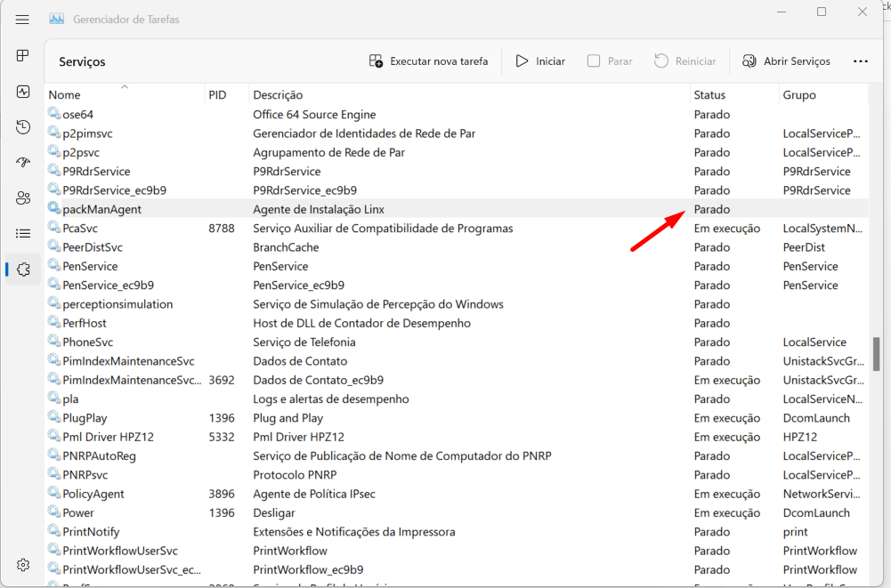Sort by the PID column header
The height and width of the screenshot is (588, 891).
coord(217,95)
